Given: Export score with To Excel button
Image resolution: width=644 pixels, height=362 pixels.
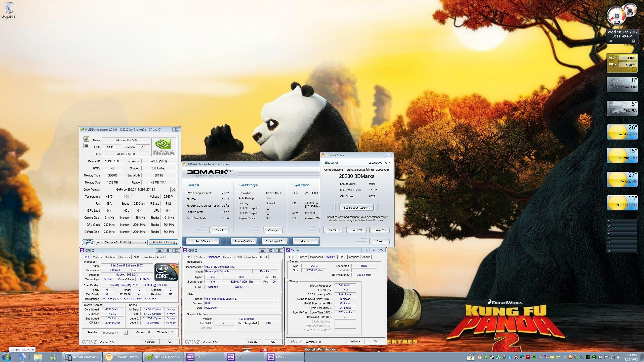Looking at the screenshot, I should pos(357,230).
